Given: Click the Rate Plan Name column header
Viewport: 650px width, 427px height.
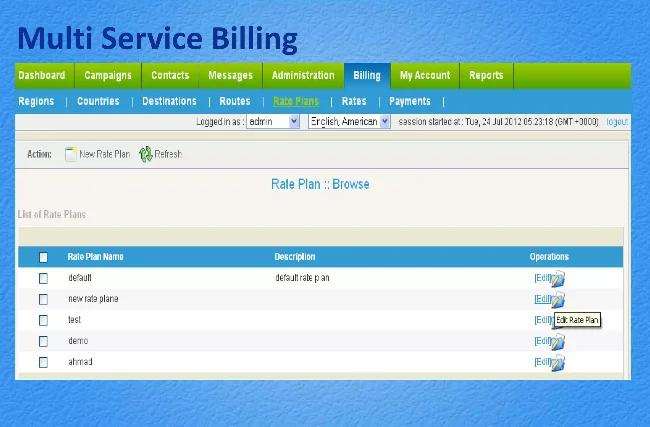Looking at the screenshot, I should pos(95,257).
